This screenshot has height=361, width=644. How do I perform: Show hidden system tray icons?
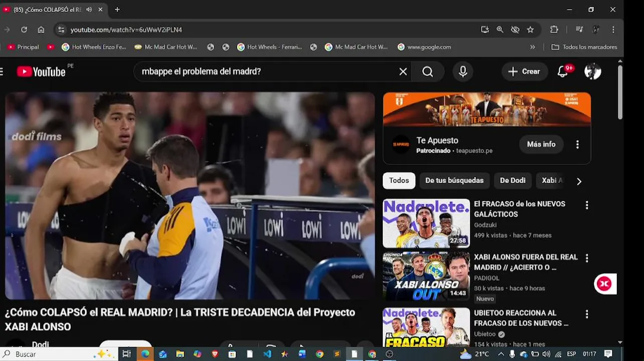(x=501, y=354)
